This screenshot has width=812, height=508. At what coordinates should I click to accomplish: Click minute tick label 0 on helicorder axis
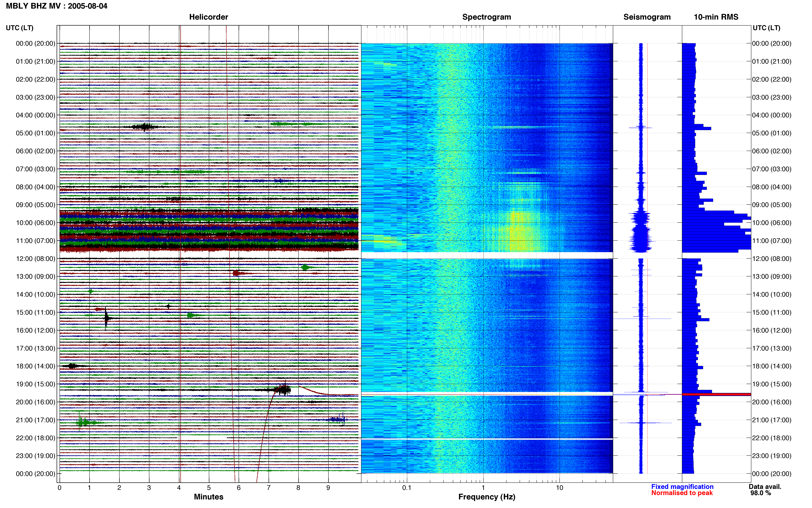pos(59,488)
